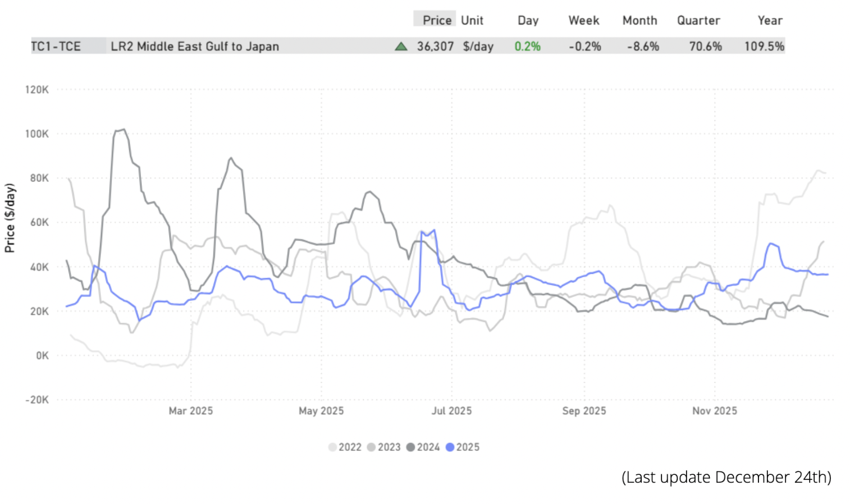Toggle the 2025 legend series
Viewport: 850px width, 504px height.
[463, 447]
